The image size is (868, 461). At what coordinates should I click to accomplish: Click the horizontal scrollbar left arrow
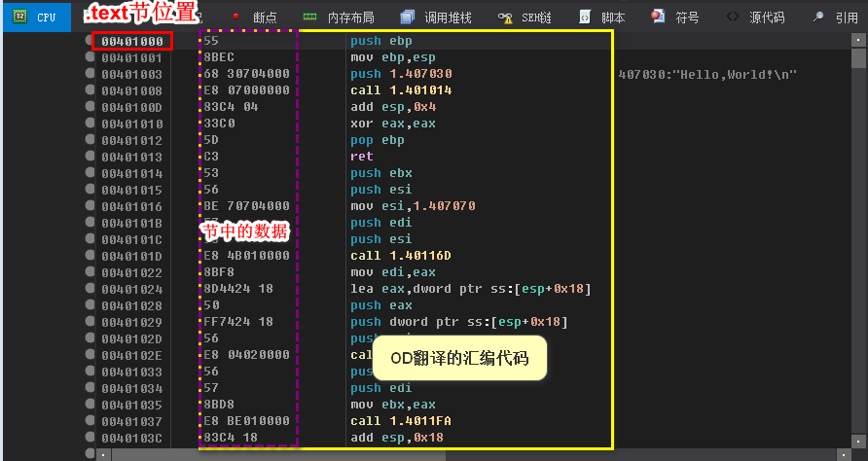click(x=104, y=455)
